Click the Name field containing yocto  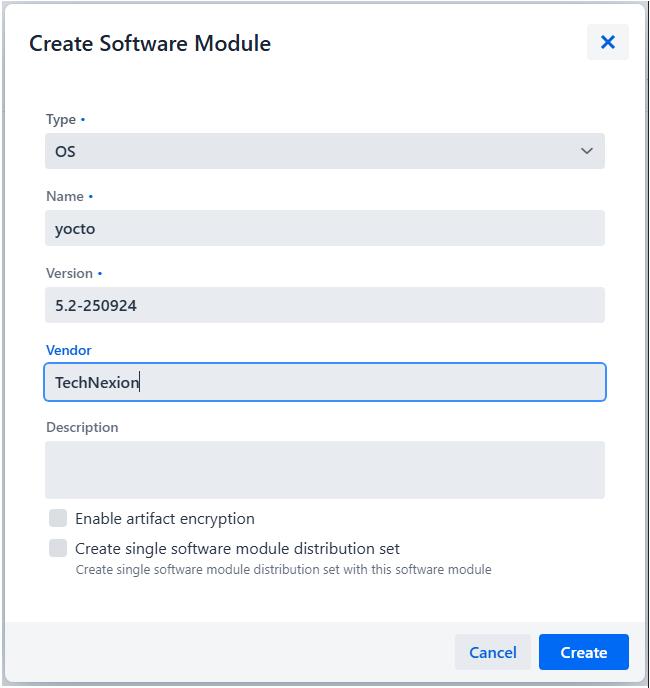(x=324, y=228)
